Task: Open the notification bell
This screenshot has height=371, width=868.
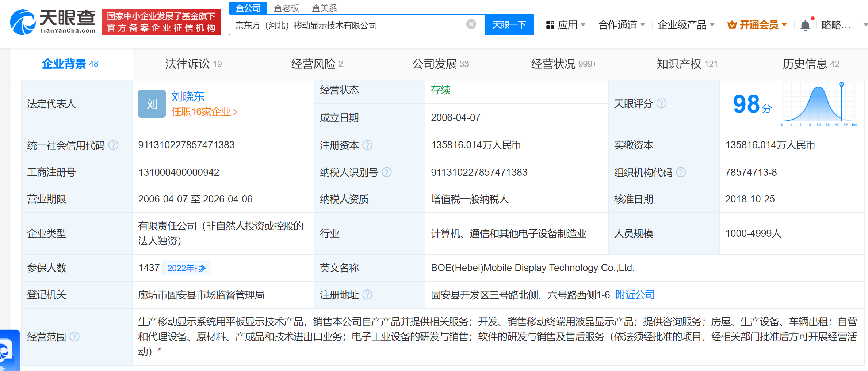Action: [805, 25]
